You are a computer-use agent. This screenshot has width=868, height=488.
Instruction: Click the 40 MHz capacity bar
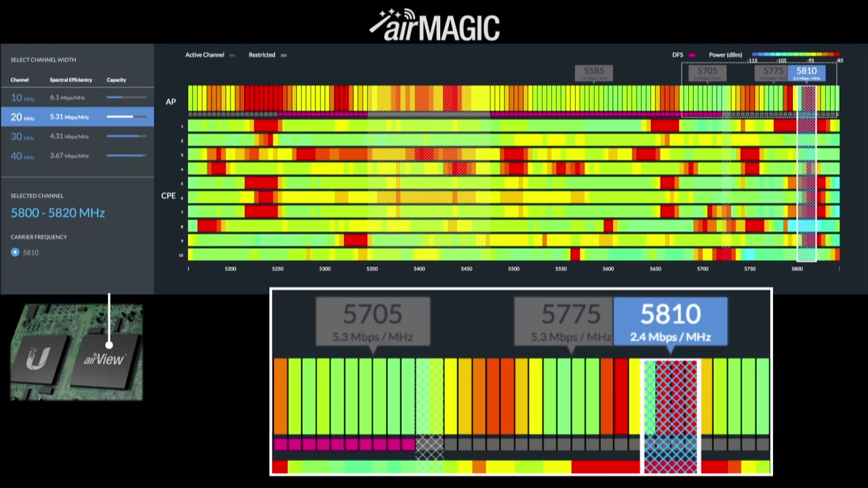point(125,156)
